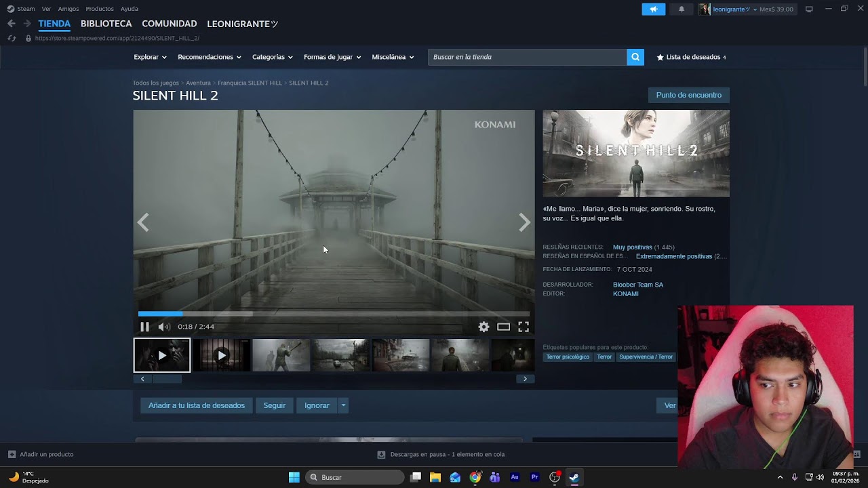Screen dimensions: 868x488
Task: Click the Seguir button
Action: [x=275, y=405]
